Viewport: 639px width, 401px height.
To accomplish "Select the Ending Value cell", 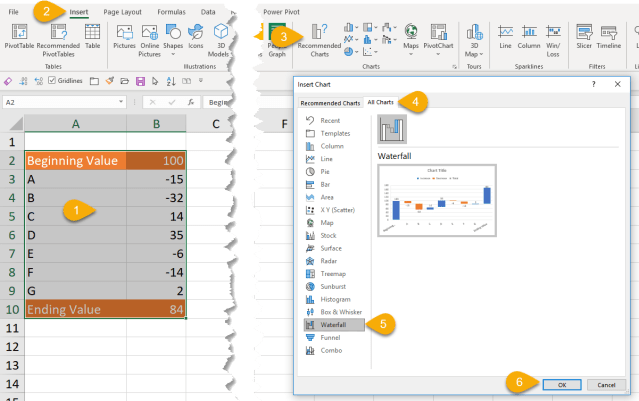I will (75, 309).
